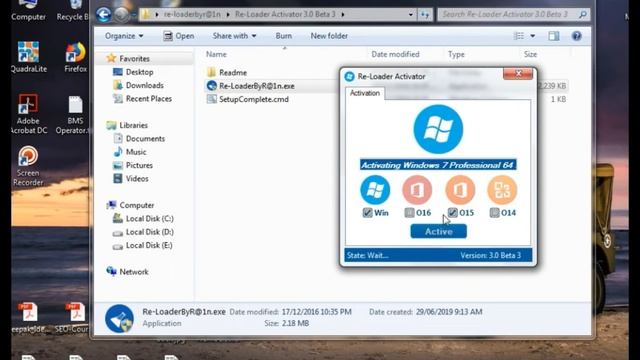Open Desktop in Favorites
This screenshot has height=360, width=640.
133,72
